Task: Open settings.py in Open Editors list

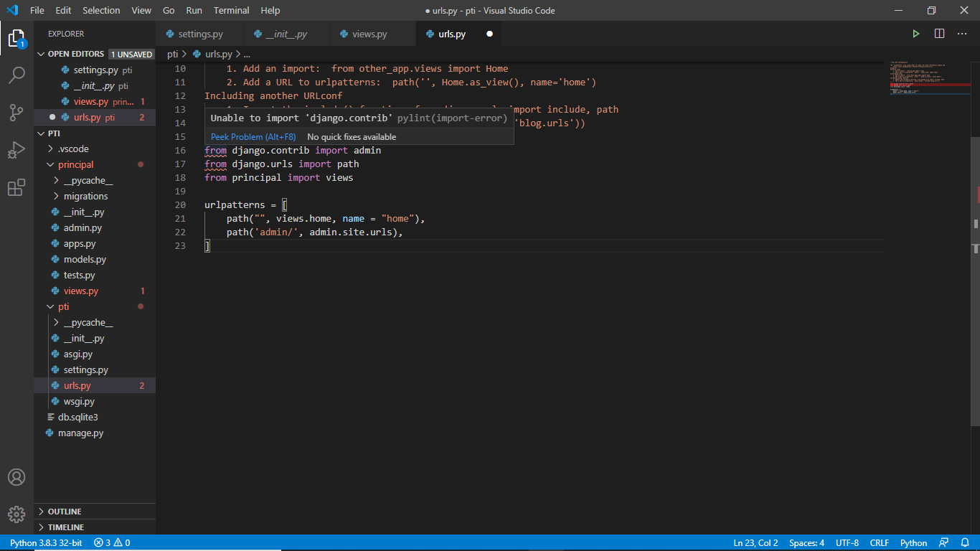Action: [95, 70]
